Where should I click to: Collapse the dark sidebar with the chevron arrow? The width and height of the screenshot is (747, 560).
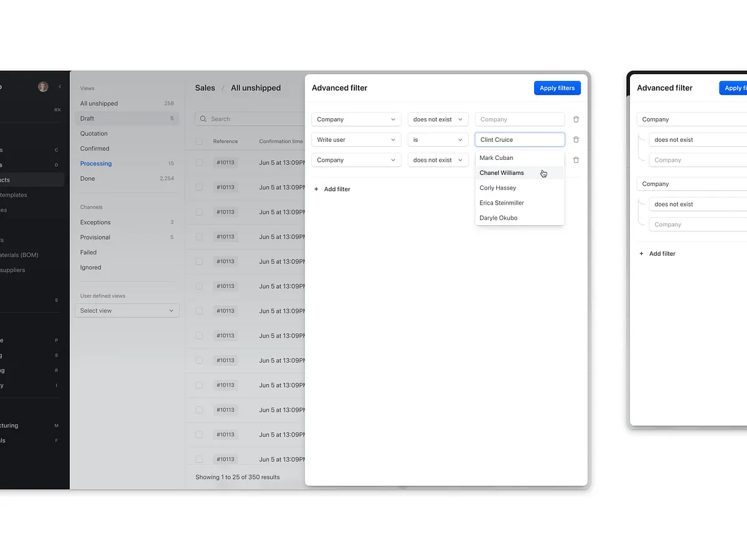[x=60, y=87]
